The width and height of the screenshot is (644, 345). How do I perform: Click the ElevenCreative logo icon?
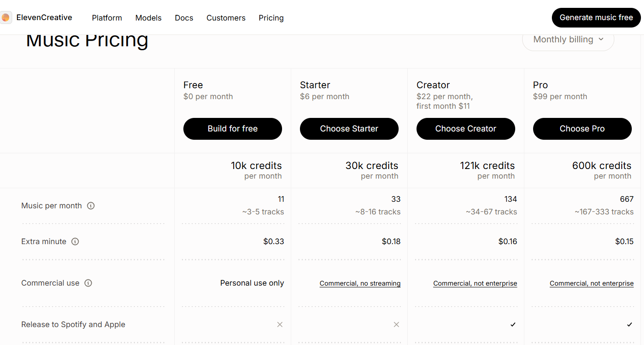[x=6, y=17]
